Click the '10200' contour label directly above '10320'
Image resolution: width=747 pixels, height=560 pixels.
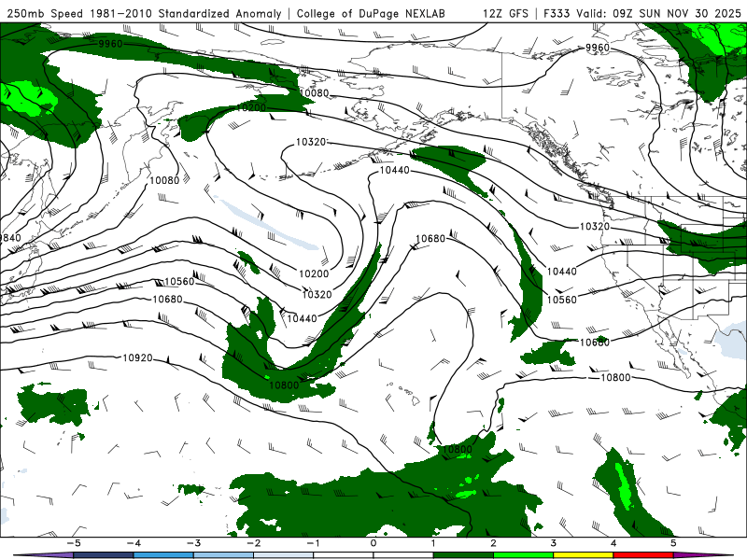tap(314, 273)
